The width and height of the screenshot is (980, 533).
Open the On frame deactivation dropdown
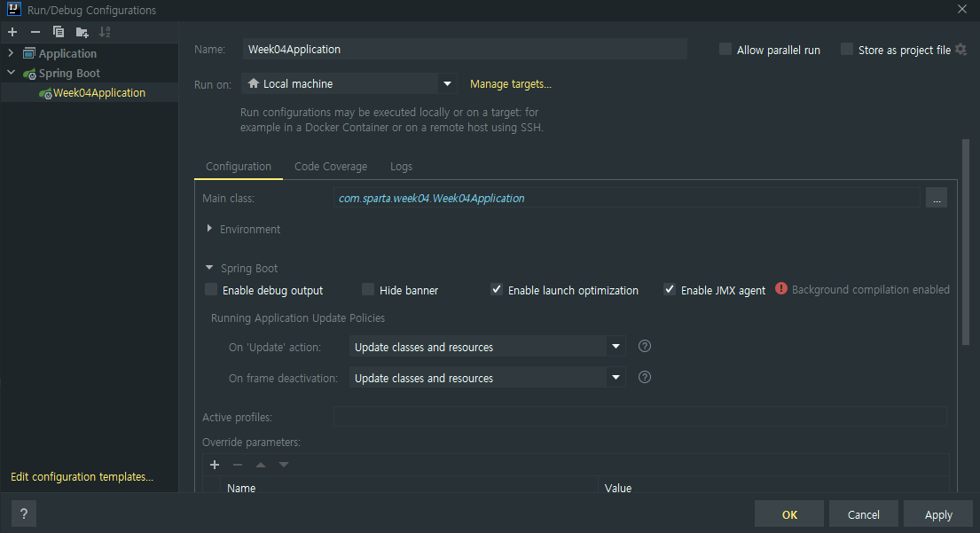click(x=615, y=378)
